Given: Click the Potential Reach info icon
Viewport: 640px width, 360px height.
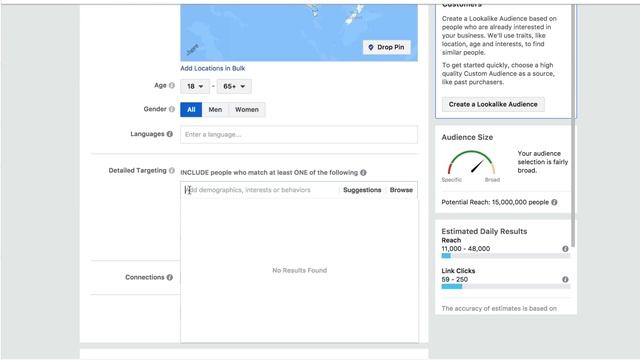Looking at the screenshot, I should [554, 202].
